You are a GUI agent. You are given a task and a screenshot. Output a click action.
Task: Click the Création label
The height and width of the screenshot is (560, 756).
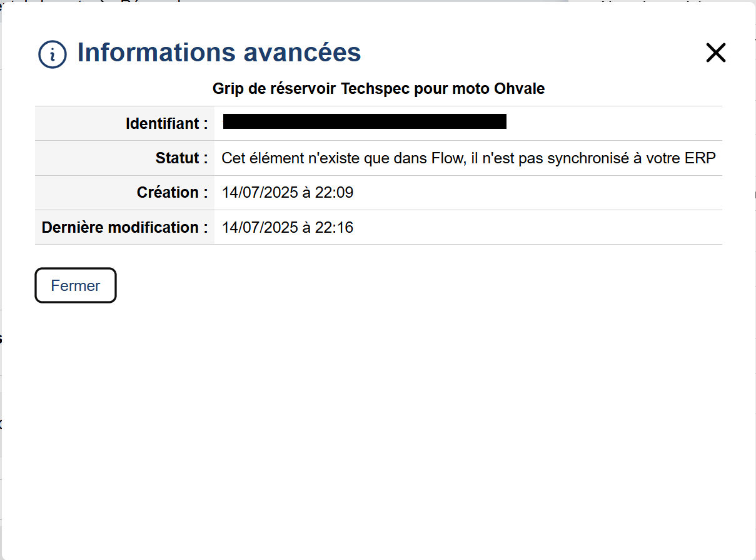pyautogui.click(x=172, y=193)
